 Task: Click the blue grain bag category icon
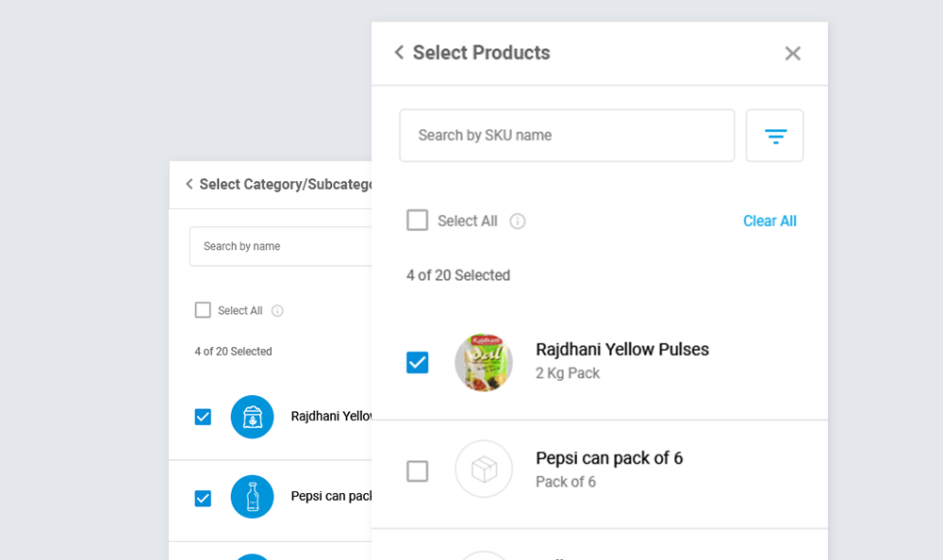point(252,417)
